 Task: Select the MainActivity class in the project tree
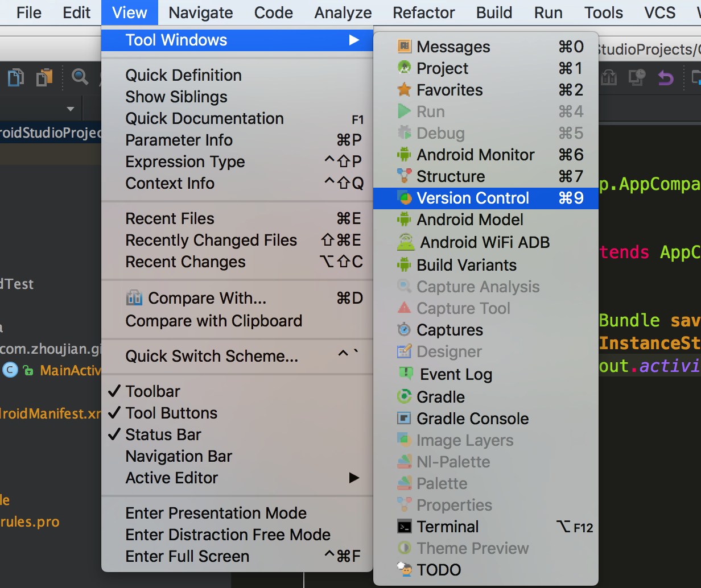(x=69, y=370)
